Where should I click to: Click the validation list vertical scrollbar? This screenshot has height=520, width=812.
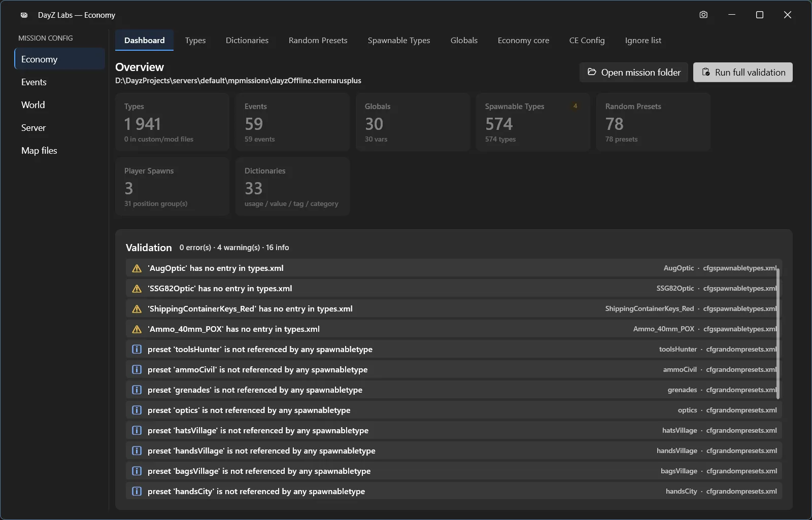tap(778, 332)
